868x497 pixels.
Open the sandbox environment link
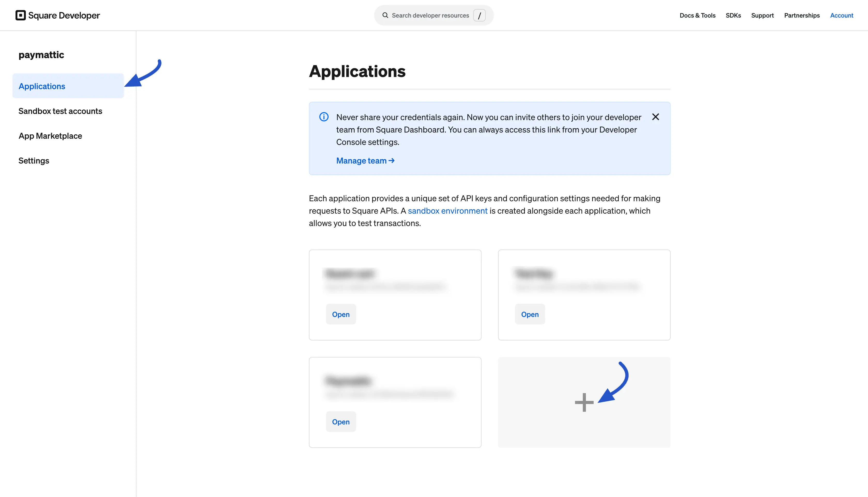coord(447,211)
